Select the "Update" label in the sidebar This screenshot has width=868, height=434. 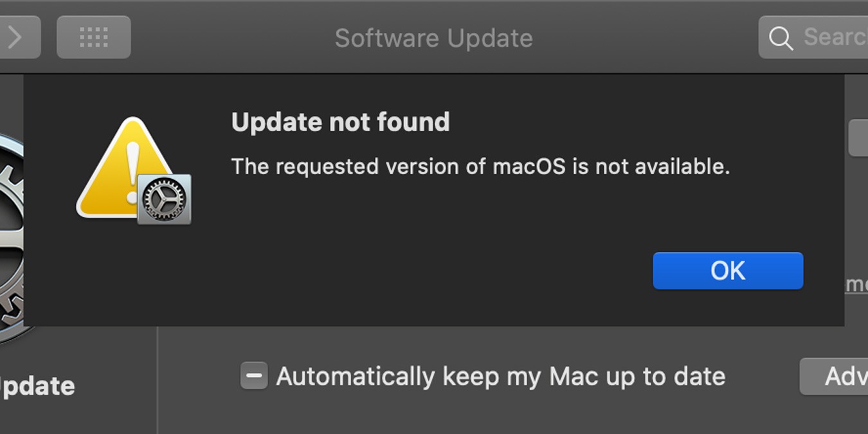point(37,385)
